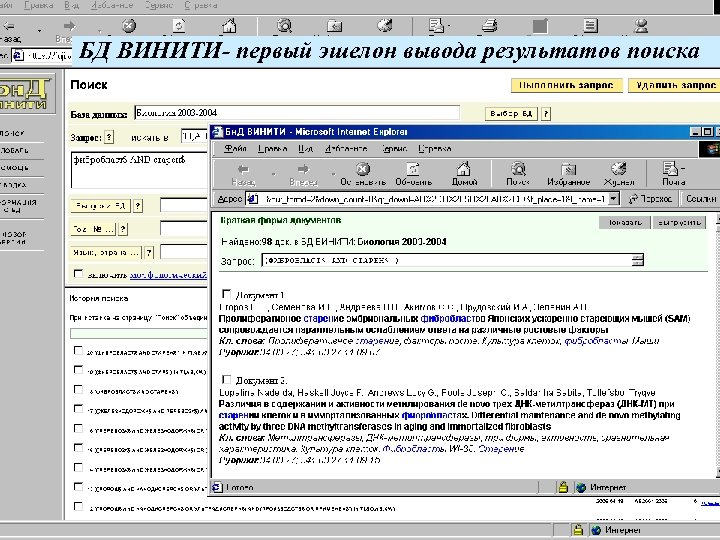
Task: Click the Stop icon in the background browser
Action: pyautogui.click(x=129, y=26)
